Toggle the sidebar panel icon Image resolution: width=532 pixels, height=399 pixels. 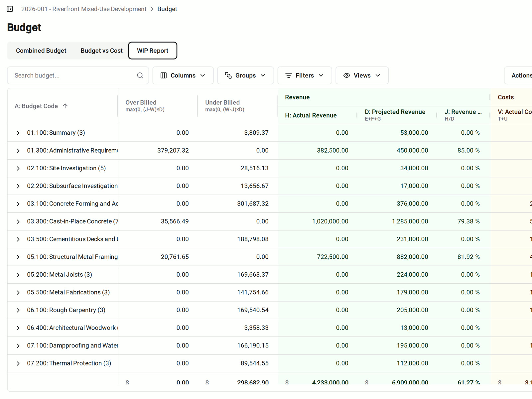click(x=10, y=9)
